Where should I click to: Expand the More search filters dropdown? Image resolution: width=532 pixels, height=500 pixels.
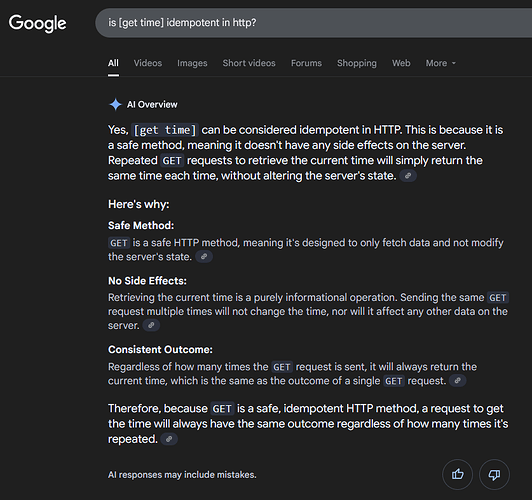pos(440,63)
